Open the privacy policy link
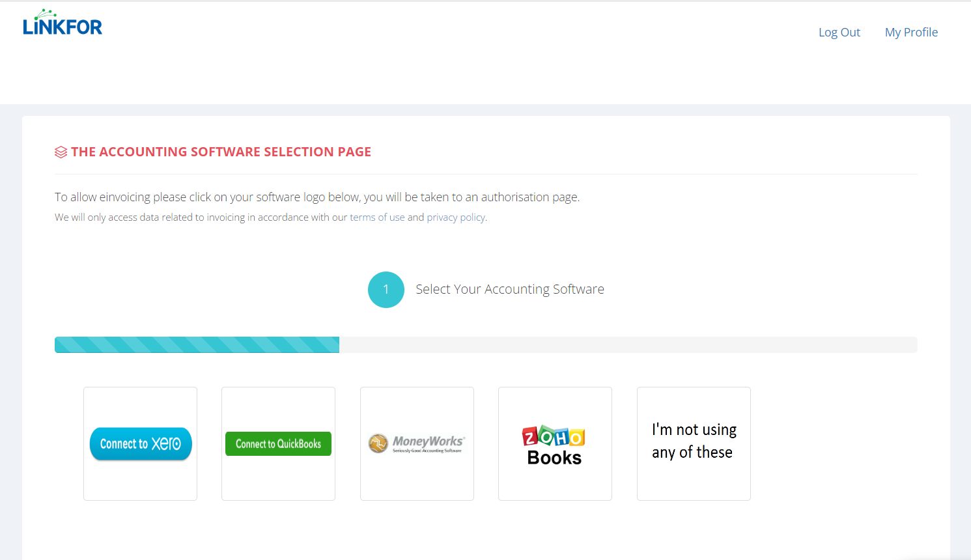This screenshot has height=560, width=971. pyautogui.click(x=456, y=217)
